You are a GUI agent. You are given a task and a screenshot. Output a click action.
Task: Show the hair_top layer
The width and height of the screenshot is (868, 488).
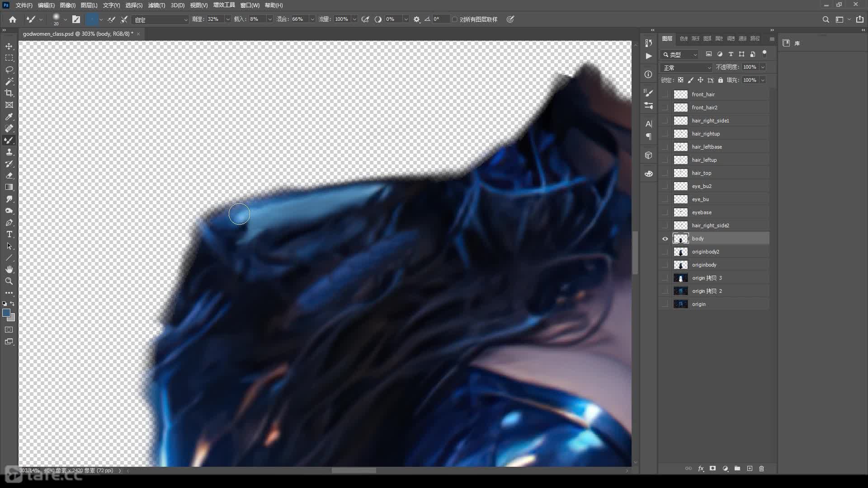pos(665,173)
